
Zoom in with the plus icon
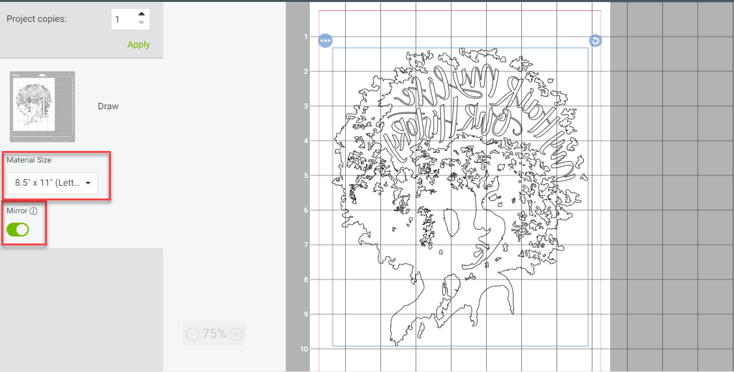[236, 334]
